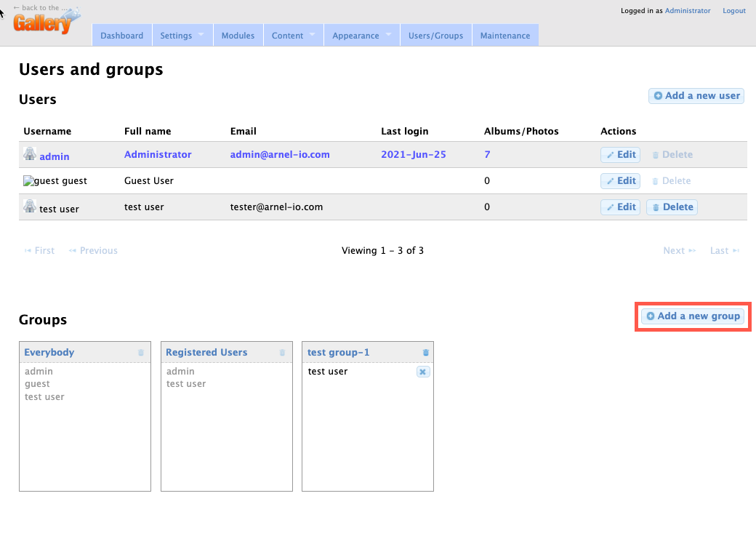
Task: Delete the test user account
Action: [672, 207]
